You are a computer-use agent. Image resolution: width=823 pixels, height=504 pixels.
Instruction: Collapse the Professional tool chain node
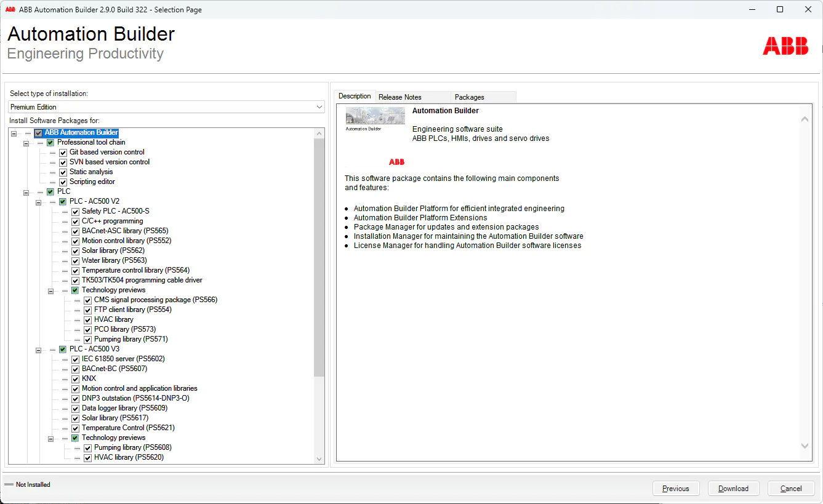[26, 143]
